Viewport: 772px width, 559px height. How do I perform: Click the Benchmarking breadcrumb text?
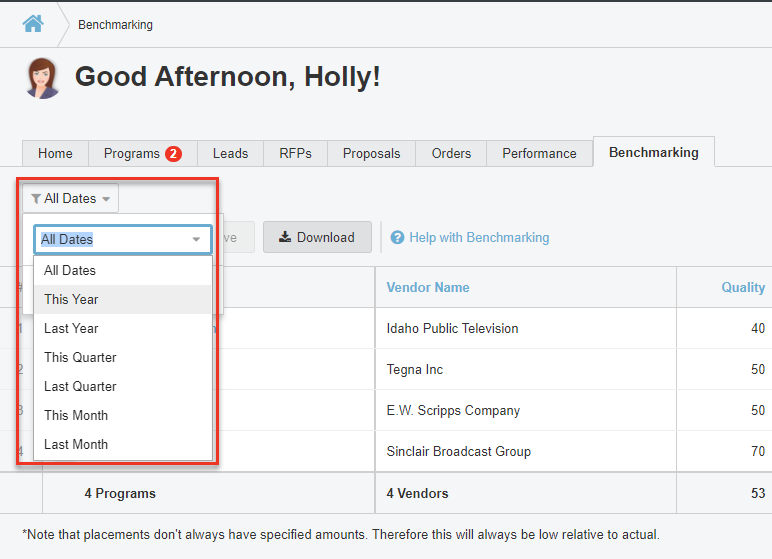(115, 25)
